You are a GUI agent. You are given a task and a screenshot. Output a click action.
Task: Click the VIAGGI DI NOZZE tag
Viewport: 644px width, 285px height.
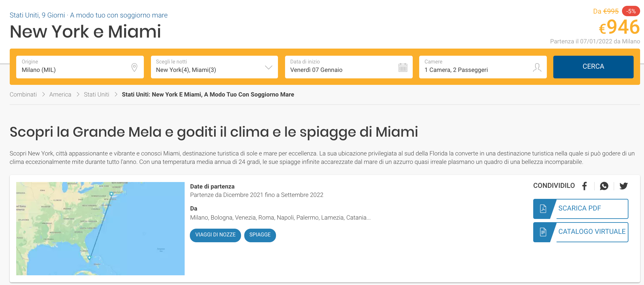coord(215,235)
